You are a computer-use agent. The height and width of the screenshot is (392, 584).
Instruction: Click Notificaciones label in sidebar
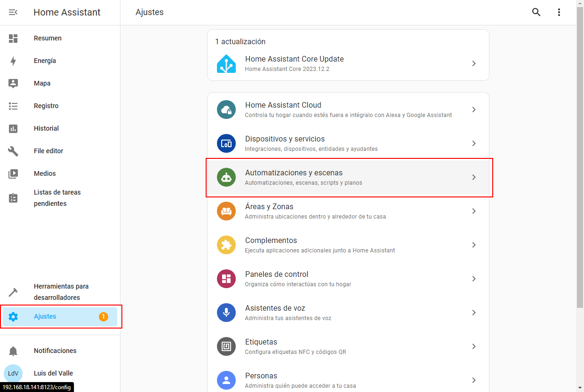coord(55,351)
